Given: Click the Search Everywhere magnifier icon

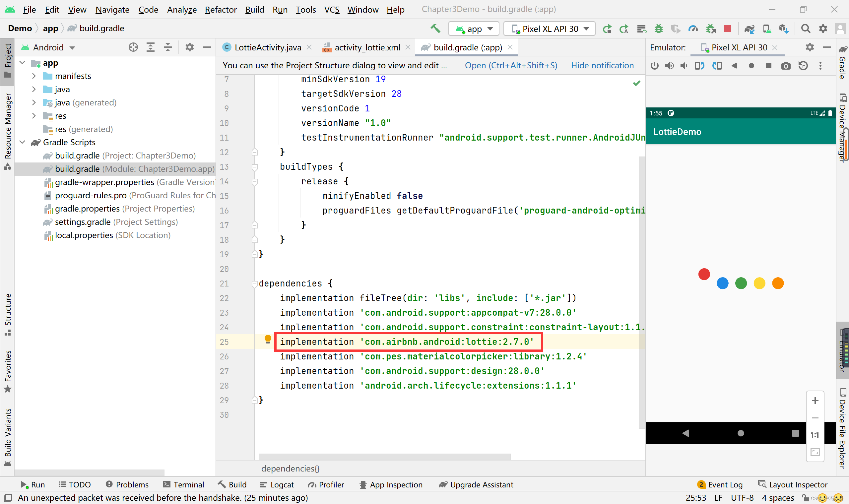Looking at the screenshot, I should click(x=806, y=29).
